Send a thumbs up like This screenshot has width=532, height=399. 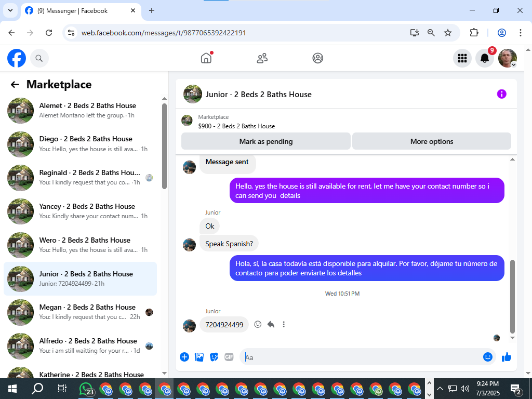(x=507, y=357)
